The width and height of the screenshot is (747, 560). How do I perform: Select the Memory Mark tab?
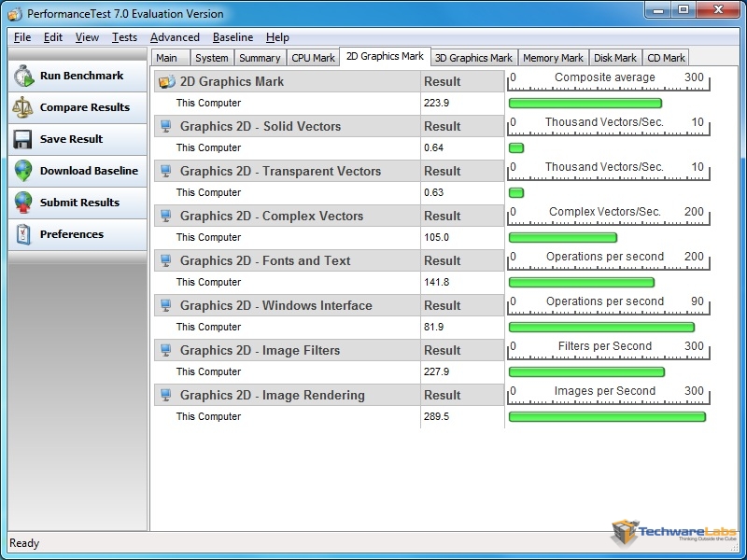tap(553, 58)
